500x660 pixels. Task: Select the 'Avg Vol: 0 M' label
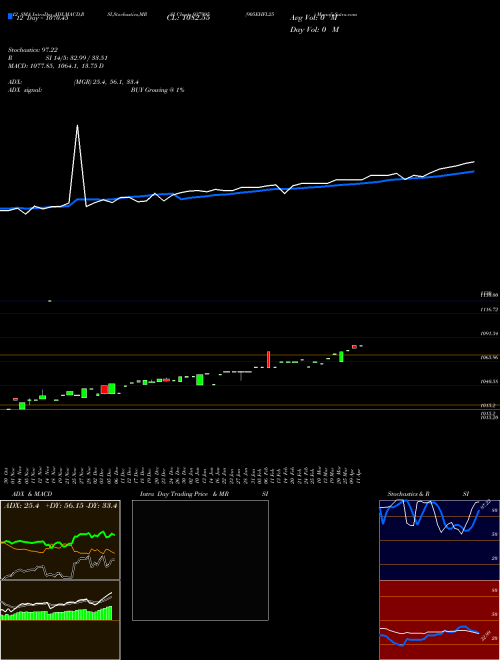coord(314,18)
